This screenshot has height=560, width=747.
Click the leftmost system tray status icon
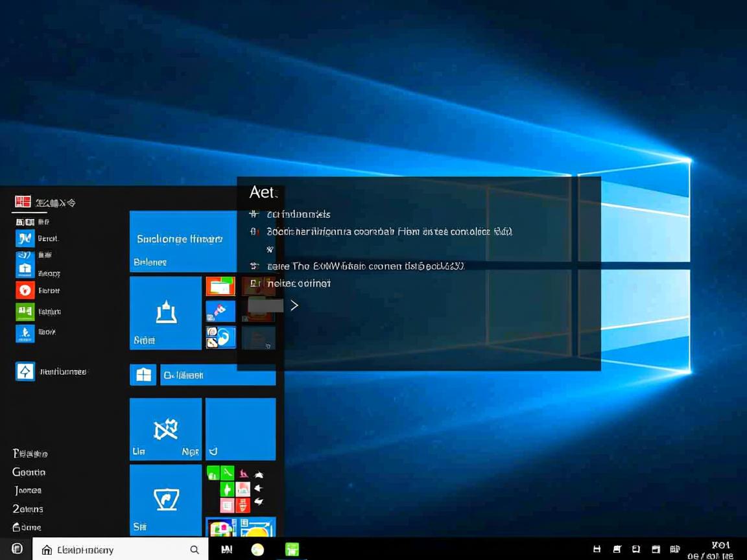click(596, 549)
